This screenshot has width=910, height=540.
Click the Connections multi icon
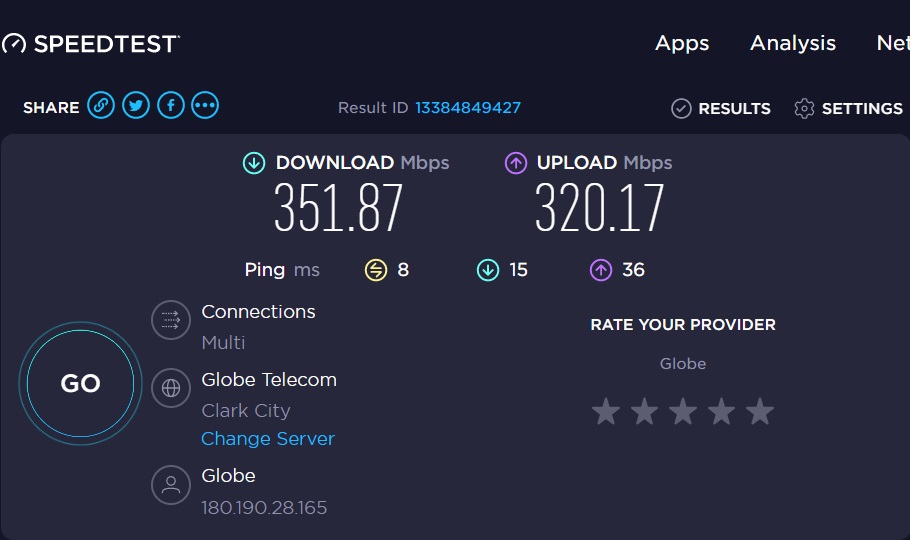[171, 321]
